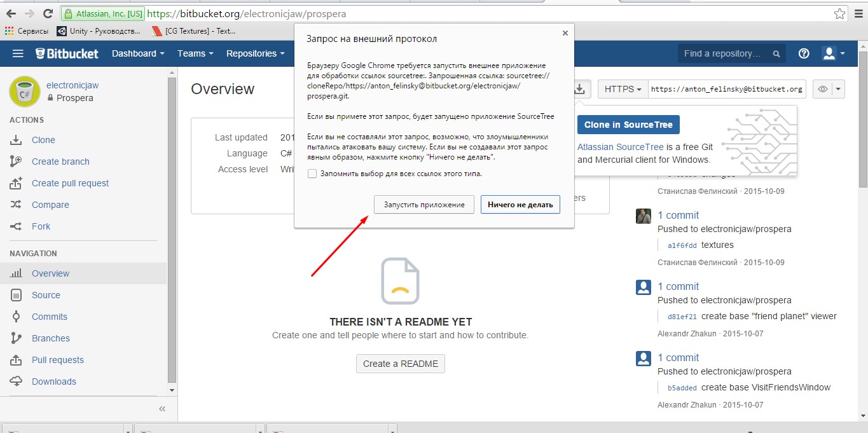Screen dimensions: 868x433
Task: Bookmark page with star icon
Action: 839,13
